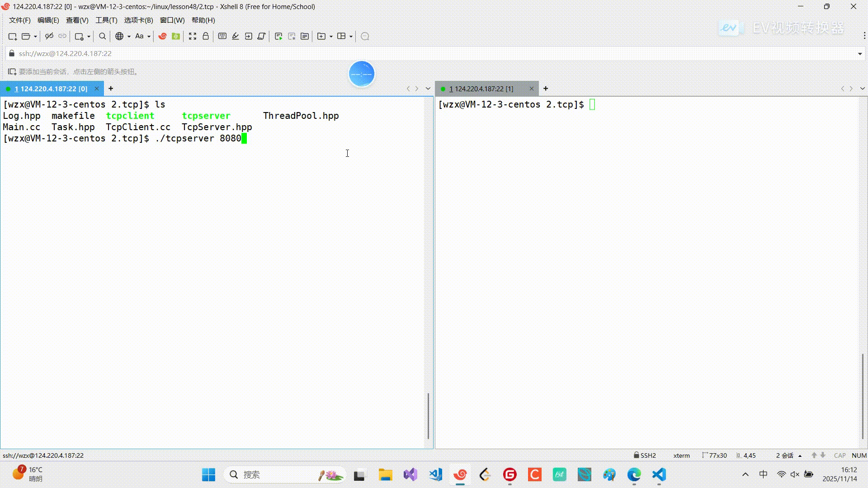This screenshot has width=868, height=488.
Task: Toggle full screen mode icon
Action: click(x=193, y=36)
